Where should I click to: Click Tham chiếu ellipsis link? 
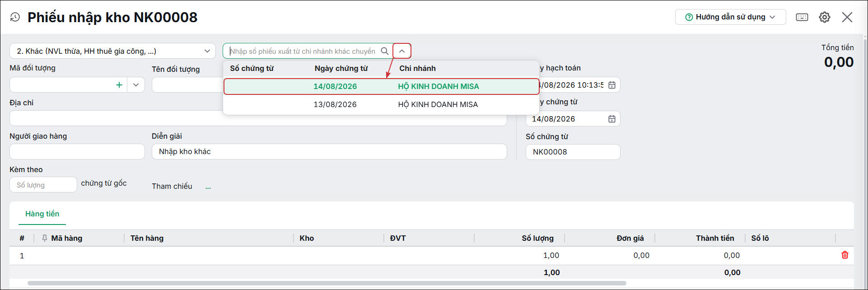[x=208, y=187]
